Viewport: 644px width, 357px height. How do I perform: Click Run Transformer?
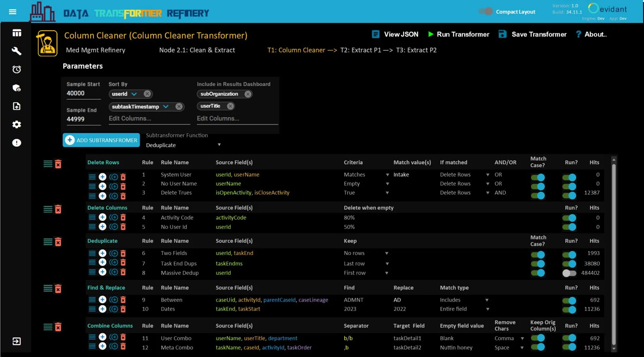click(459, 34)
